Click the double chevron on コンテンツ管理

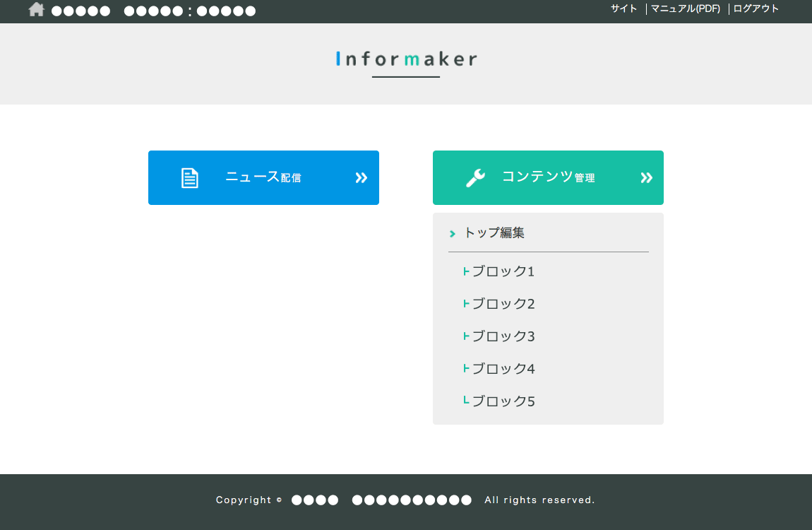point(646,177)
